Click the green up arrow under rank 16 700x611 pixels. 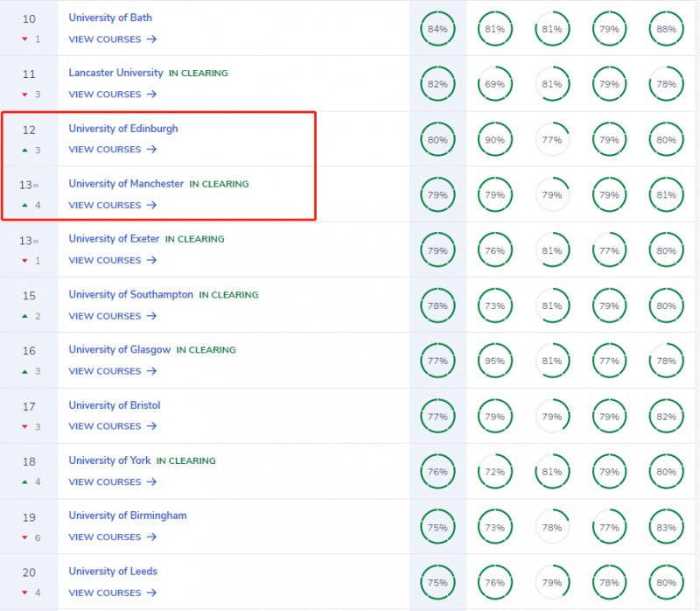click(25, 372)
